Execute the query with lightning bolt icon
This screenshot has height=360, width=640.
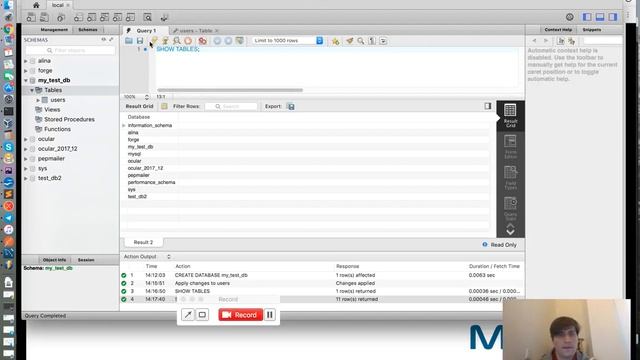[x=154, y=41]
